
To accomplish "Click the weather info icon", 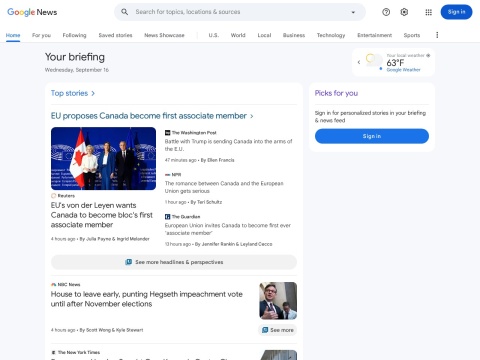I will point(428,56).
